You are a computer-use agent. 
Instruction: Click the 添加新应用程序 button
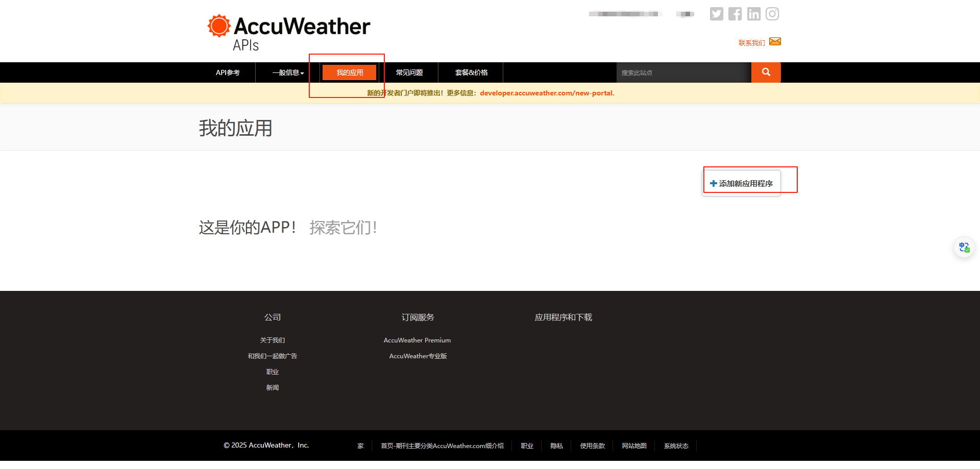pyautogui.click(x=741, y=183)
